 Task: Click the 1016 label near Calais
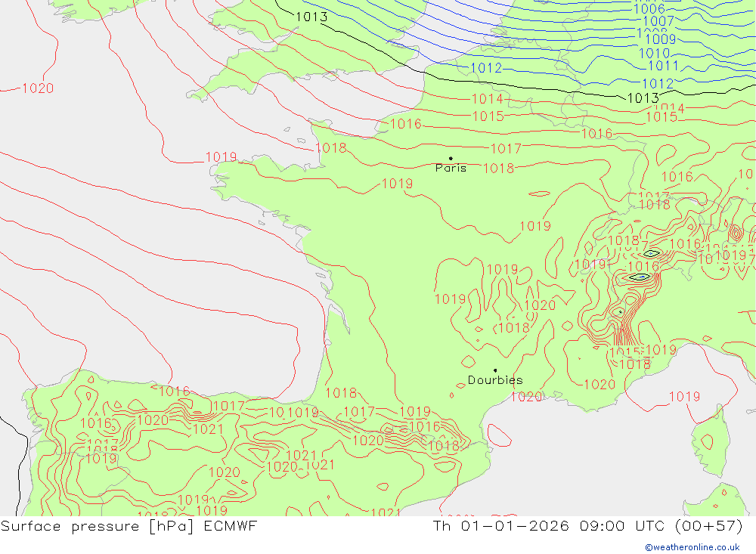405,124
